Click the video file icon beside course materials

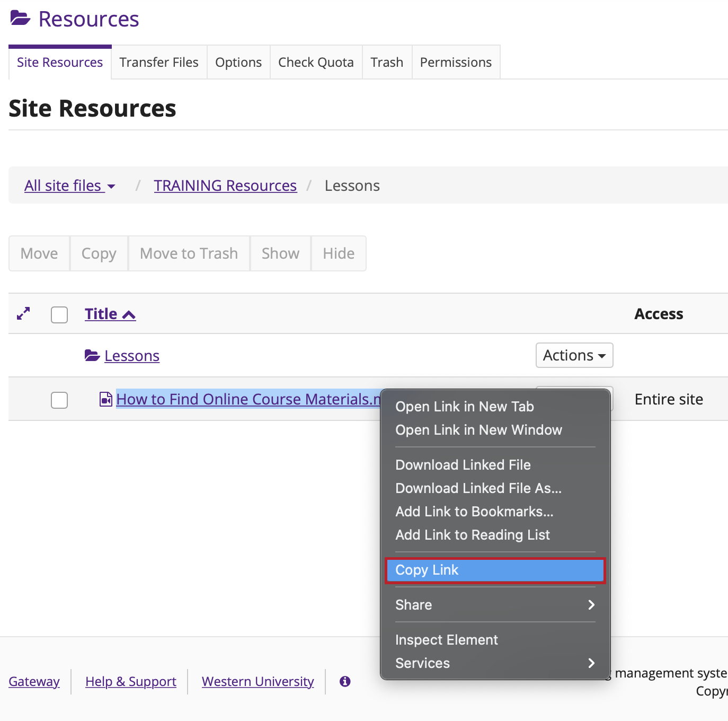[106, 399]
